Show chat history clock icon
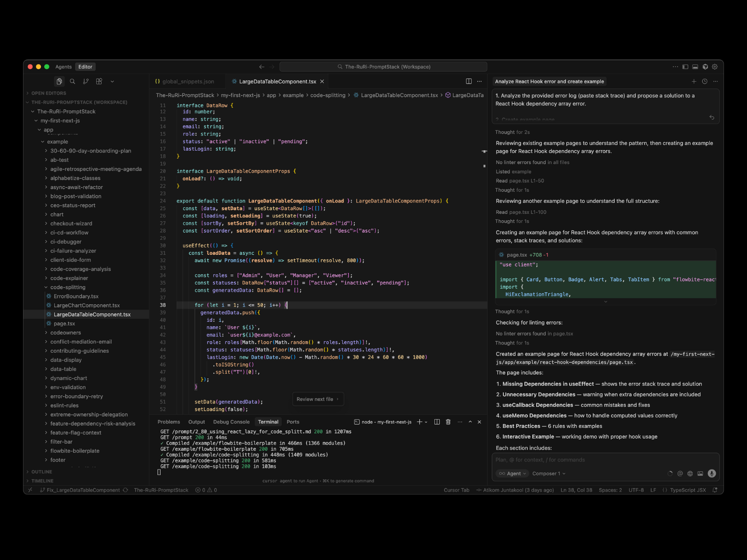 pos(705,81)
